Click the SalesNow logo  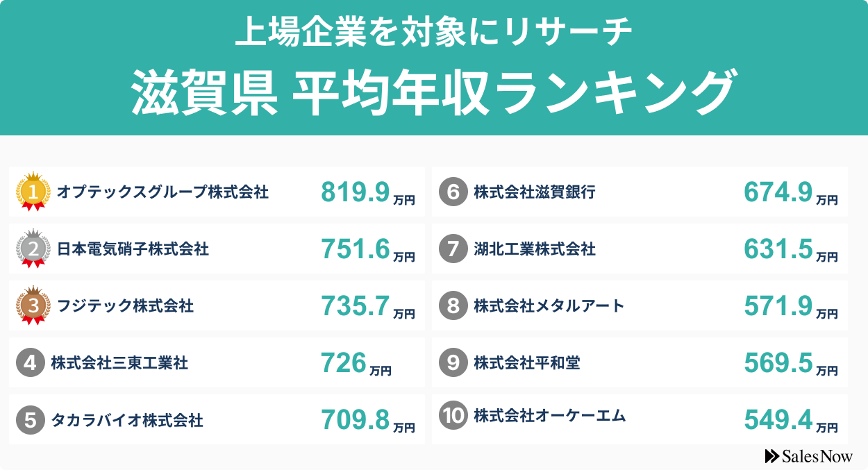click(808, 455)
